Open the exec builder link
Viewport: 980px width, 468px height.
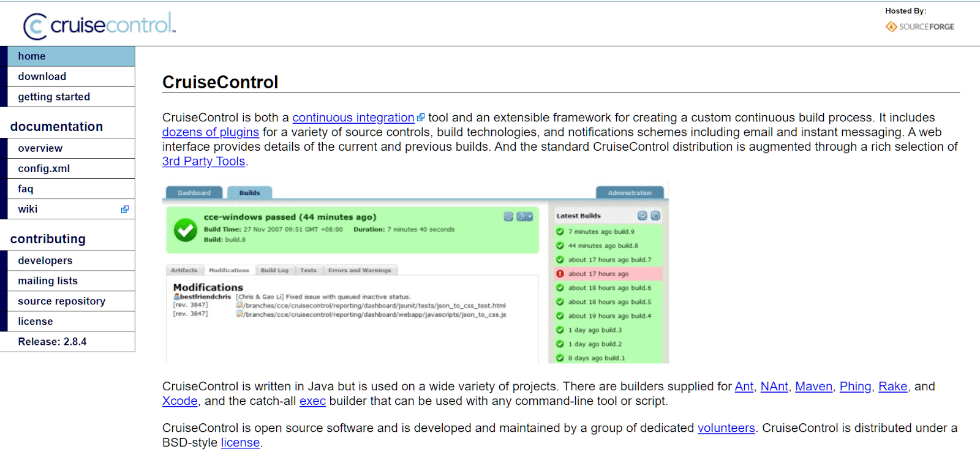312,401
